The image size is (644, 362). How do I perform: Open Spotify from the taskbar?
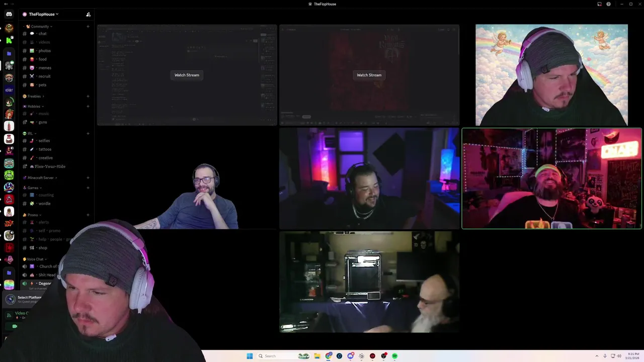coord(394,356)
